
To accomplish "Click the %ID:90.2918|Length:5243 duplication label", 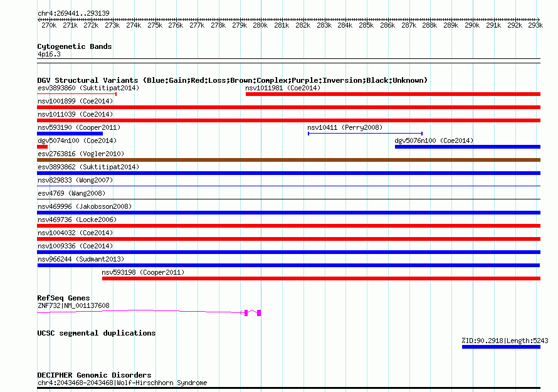I will pyautogui.click(x=505, y=341).
